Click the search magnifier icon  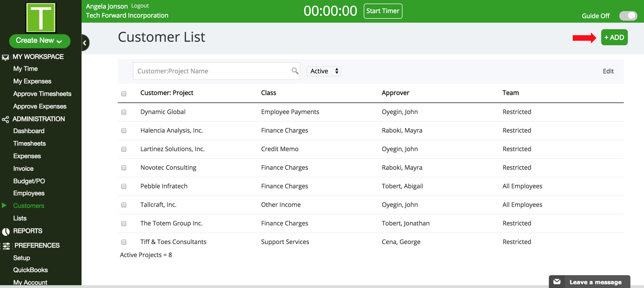click(x=295, y=71)
